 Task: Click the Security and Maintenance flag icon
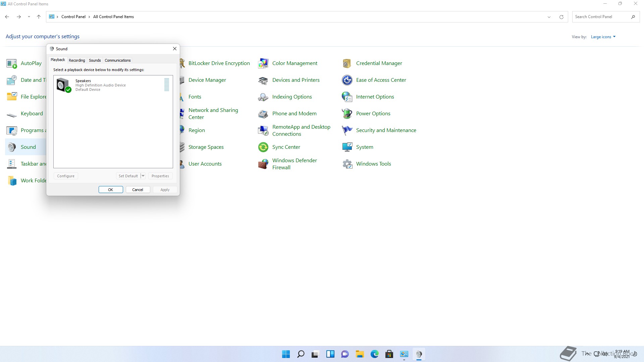347,130
